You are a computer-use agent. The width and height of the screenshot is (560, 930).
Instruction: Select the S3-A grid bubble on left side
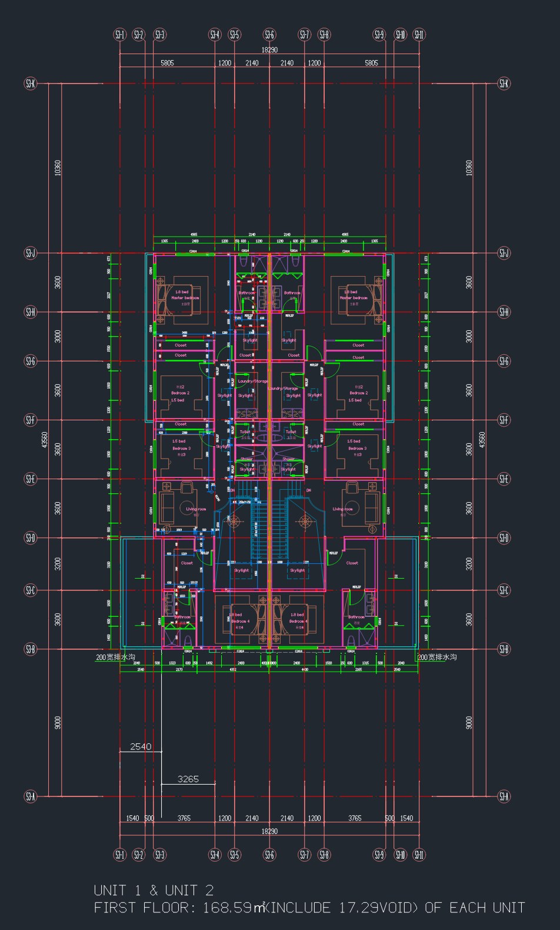31,796
